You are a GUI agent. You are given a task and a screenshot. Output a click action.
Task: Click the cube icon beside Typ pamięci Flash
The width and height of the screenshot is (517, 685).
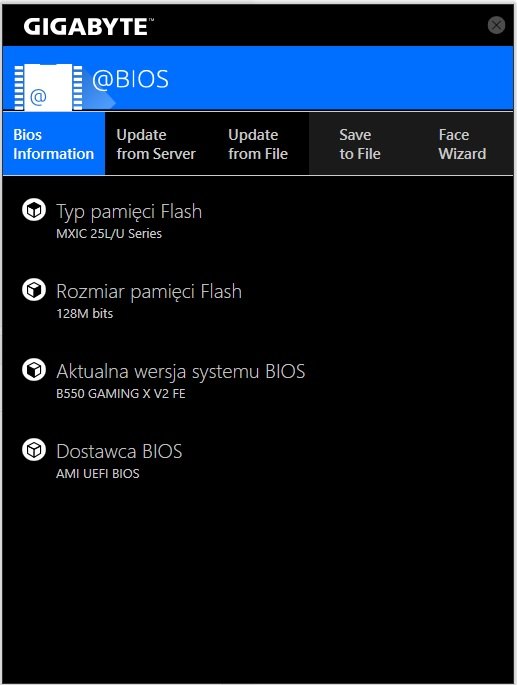pos(34,210)
